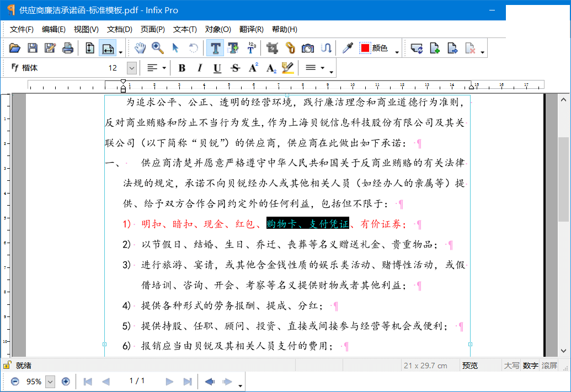This screenshot has height=392, width=571.
Task: Open the 95% zoom level dropdown
Action: click(x=50, y=382)
